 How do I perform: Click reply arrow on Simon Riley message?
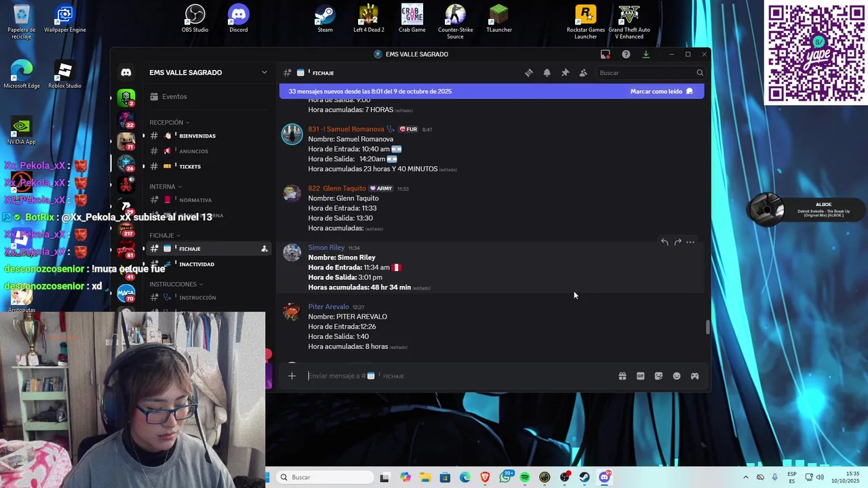click(x=665, y=242)
